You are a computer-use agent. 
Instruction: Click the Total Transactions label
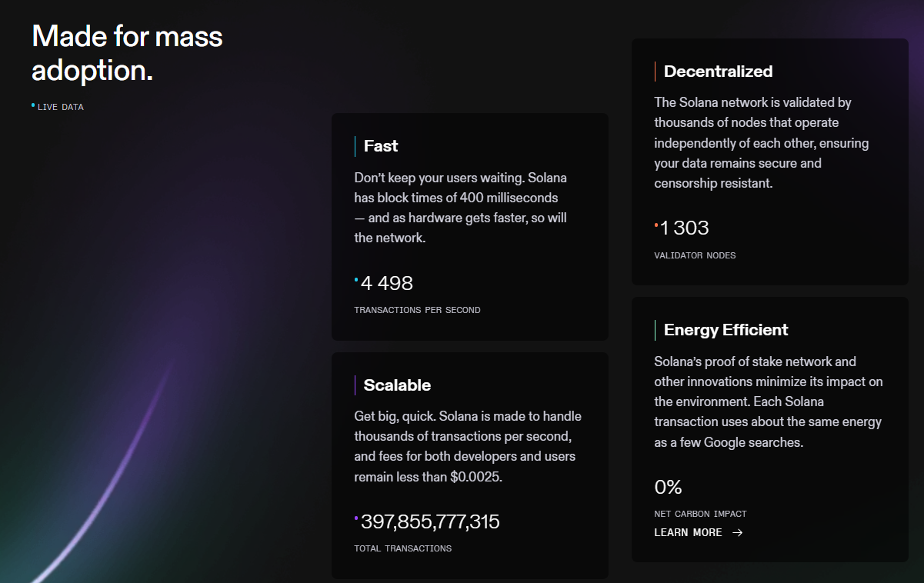[402, 548]
